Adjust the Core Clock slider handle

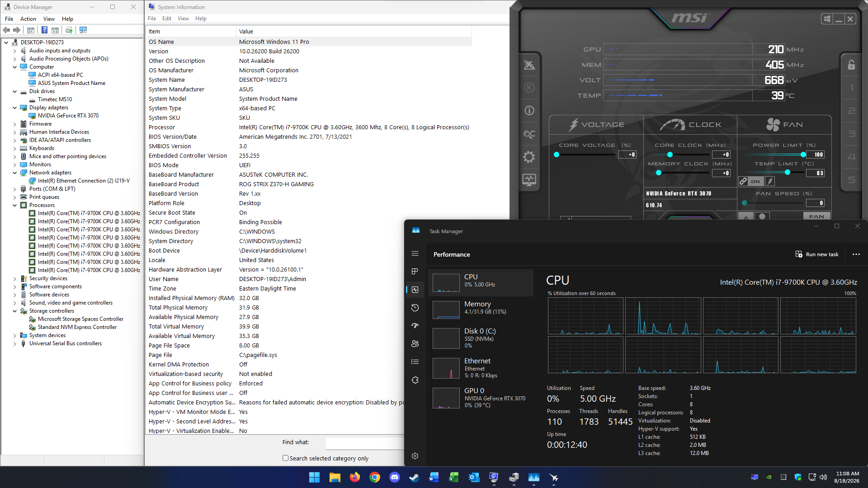point(670,155)
